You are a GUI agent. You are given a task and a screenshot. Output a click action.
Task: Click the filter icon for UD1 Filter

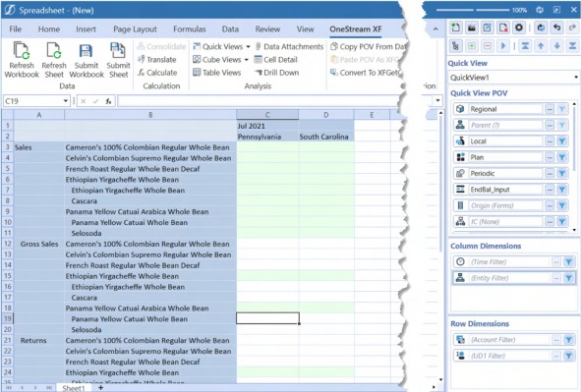[x=568, y=356]
